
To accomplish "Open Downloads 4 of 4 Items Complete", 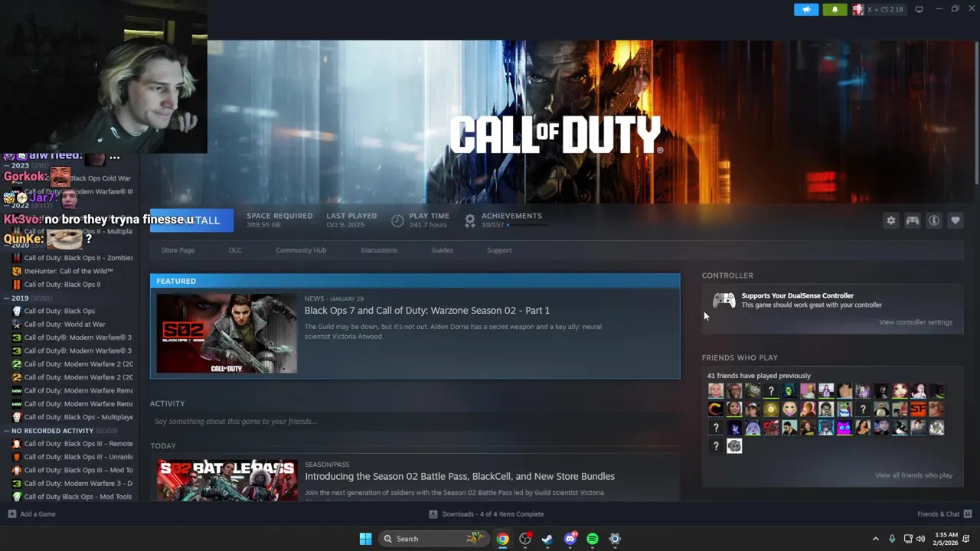I will pos(493,514).
